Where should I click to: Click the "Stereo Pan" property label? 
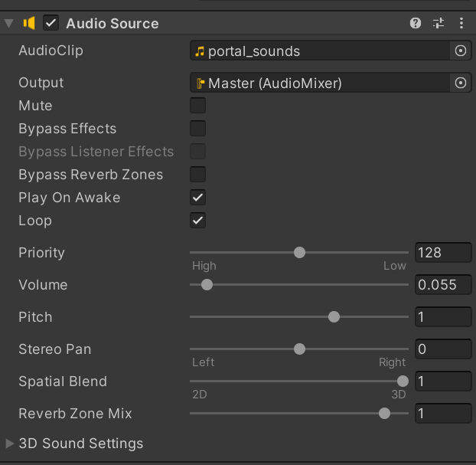pos(54,349)
